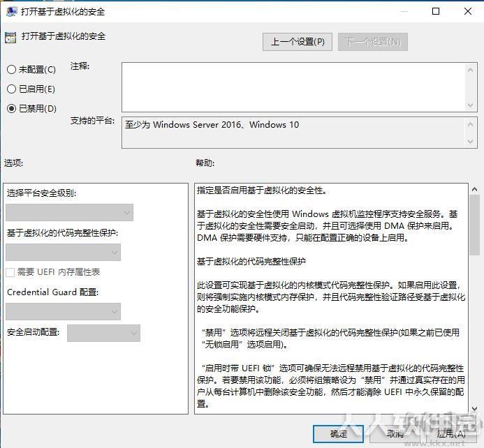Tick the 需要 UEFI 内存属性表 checkbox
Screen dimensions: 484x448
pos(10,272)
